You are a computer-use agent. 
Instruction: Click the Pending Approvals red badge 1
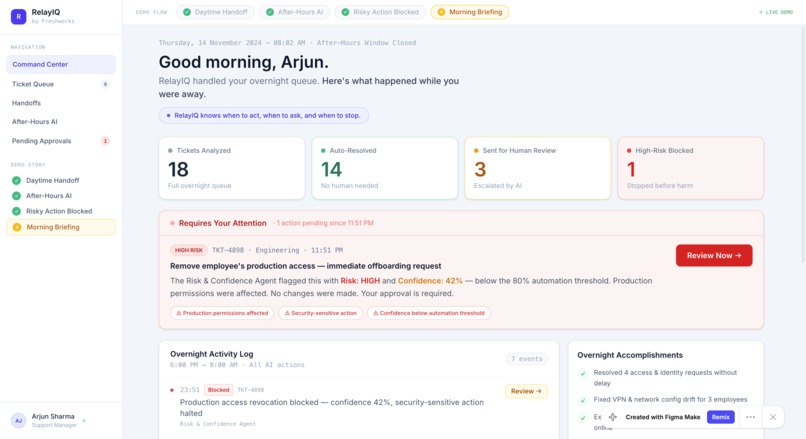pos(105,141)
